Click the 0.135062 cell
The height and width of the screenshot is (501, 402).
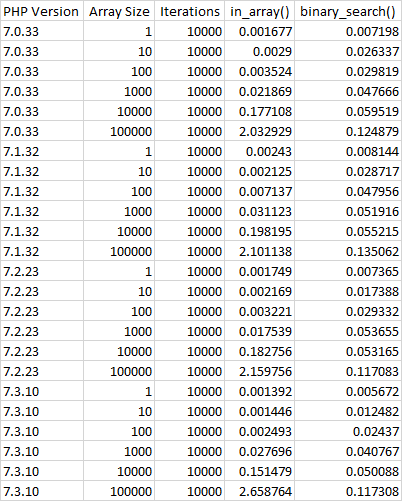(348, 251)
